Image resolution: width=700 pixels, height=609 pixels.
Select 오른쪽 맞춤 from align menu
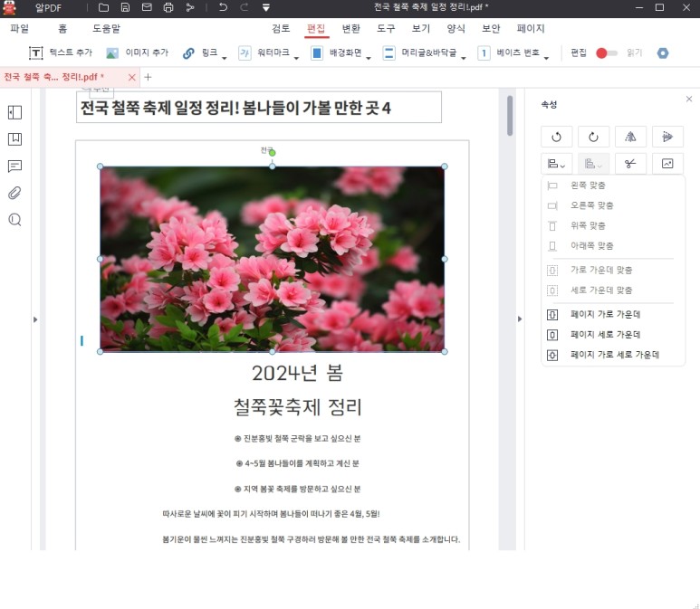click(612, 205)
